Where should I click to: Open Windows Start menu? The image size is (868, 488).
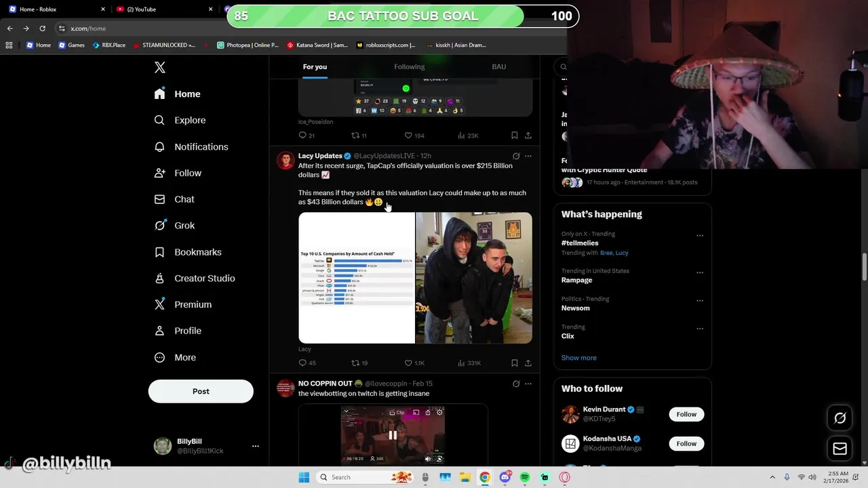click(304, 477)
